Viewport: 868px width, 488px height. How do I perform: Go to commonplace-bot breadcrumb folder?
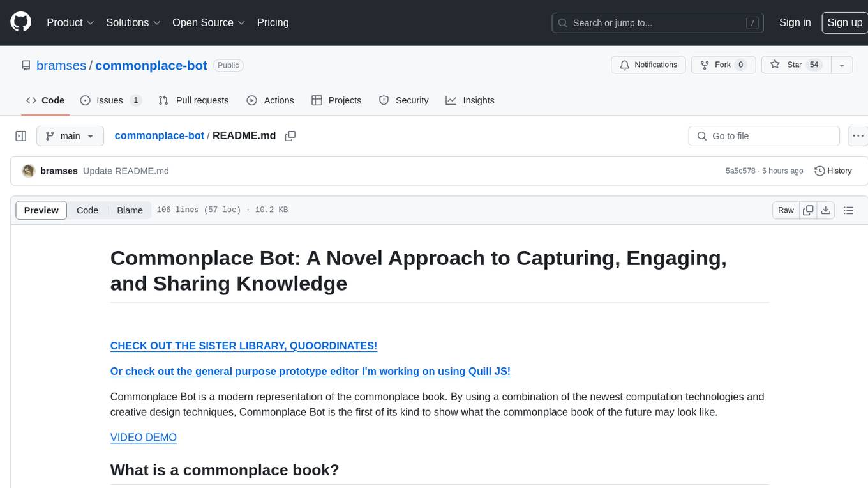(x=160, y=136)
